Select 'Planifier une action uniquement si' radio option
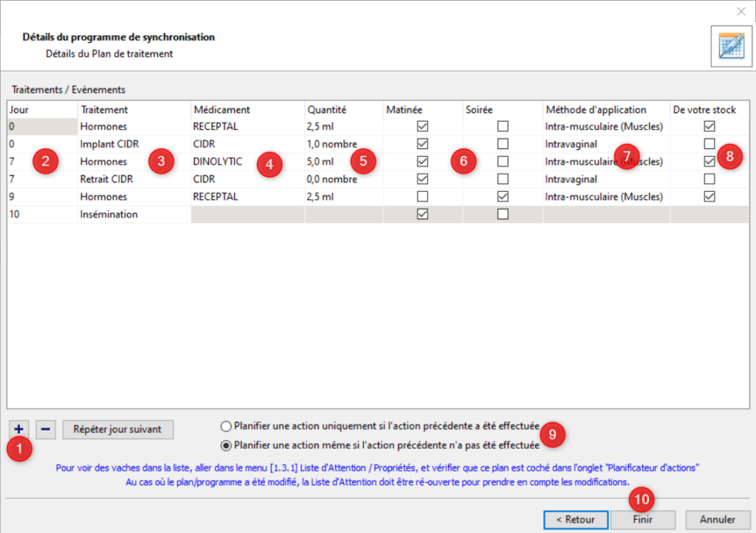 tap(226, 426)
